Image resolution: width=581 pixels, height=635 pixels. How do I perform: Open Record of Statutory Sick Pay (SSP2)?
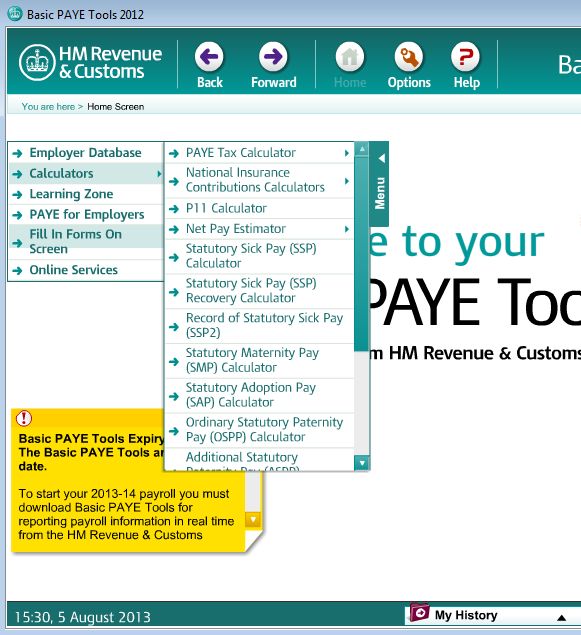[260, 325]
